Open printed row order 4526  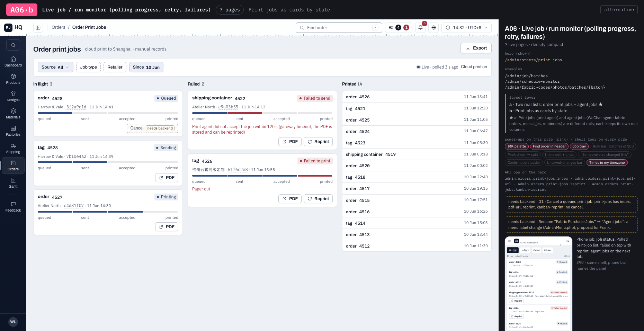pos(417,97)
